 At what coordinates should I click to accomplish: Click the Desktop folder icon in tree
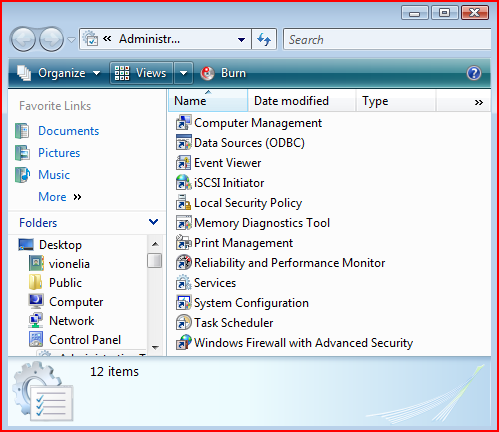26,245
